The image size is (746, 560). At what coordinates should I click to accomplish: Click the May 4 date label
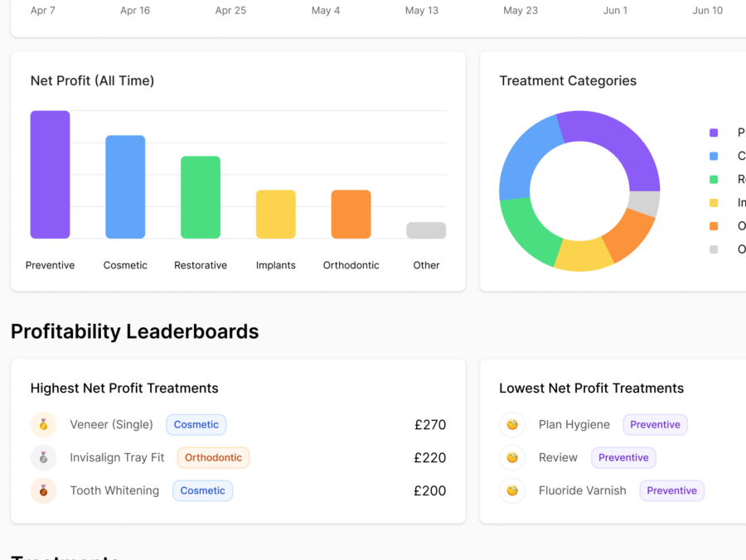click(x=326, y=11)
